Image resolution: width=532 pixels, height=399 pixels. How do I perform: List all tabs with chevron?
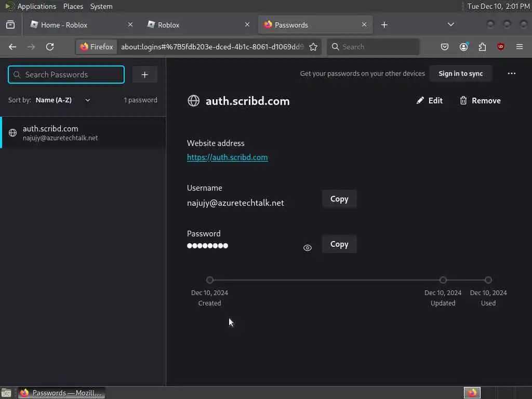450,24
